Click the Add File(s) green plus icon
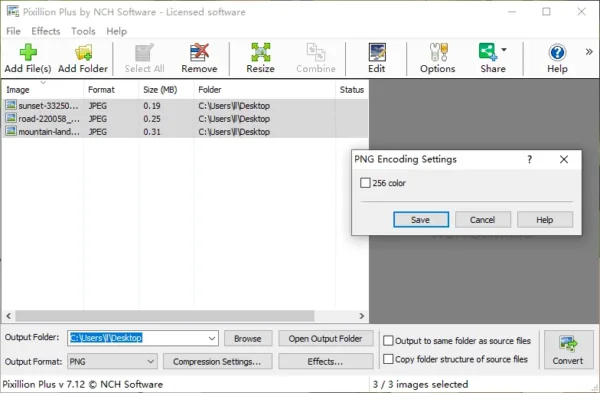Image resolution: width=600 pixels, height=393 pixels. point(28,52)
